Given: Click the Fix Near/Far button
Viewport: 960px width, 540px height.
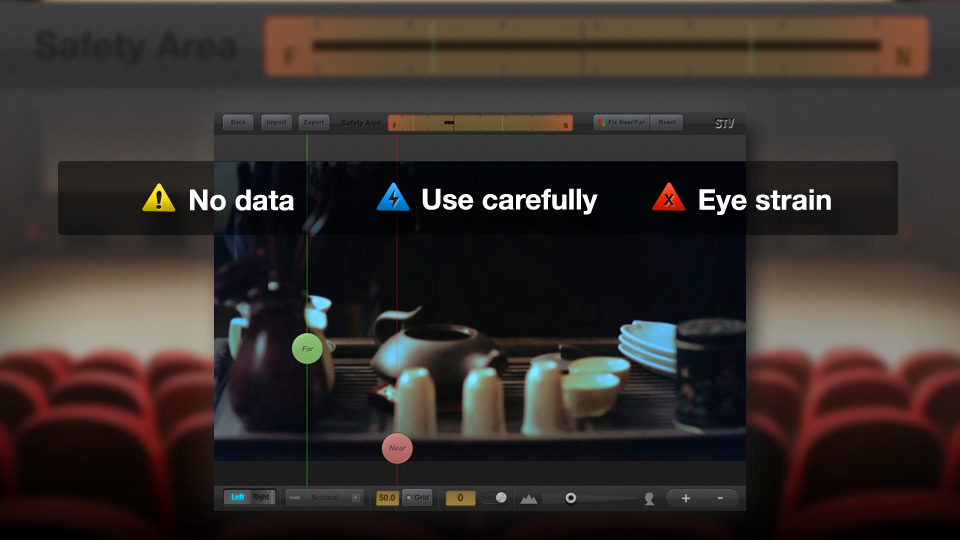Looking at the screenshot, I should 622,123.
